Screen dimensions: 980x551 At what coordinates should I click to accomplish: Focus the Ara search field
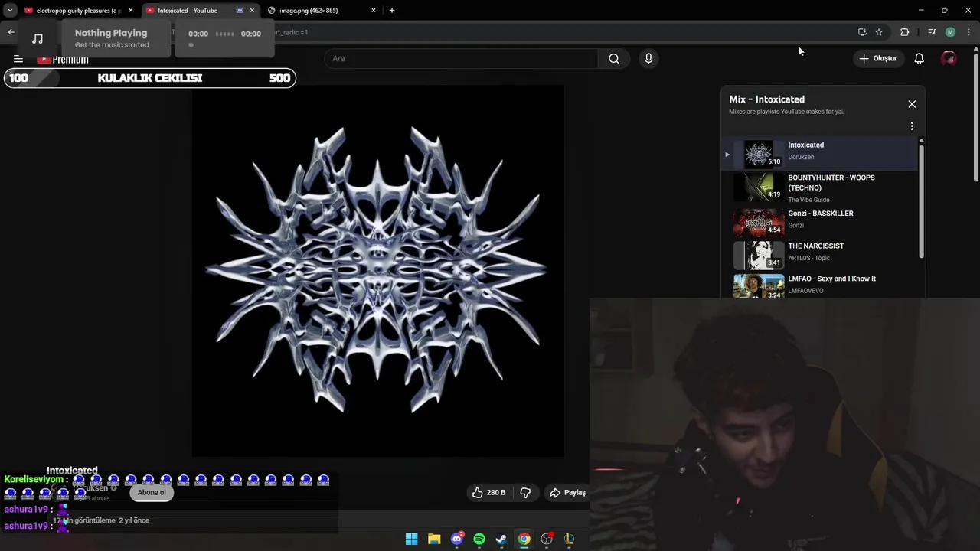[x=461, y=58]
